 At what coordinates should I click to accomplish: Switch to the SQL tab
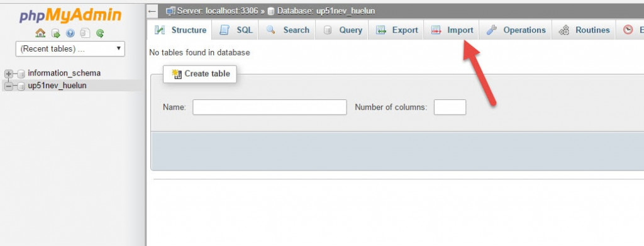(x=236, y=30)
